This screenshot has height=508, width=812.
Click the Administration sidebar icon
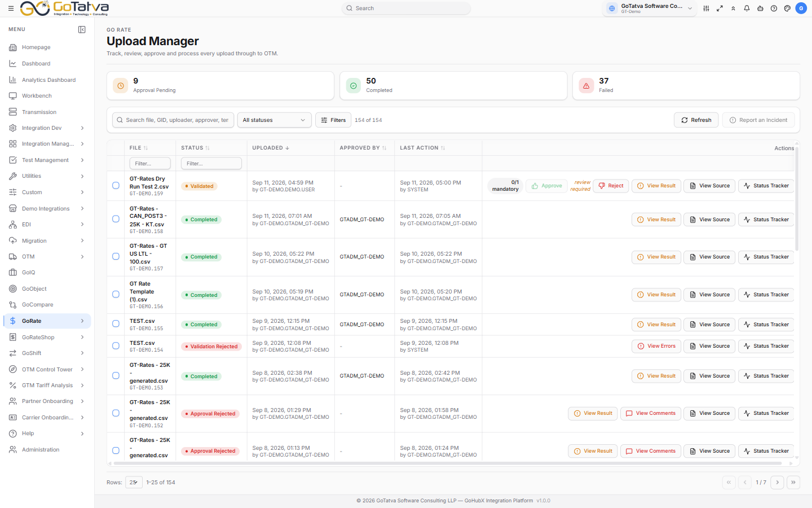[12, 450]
